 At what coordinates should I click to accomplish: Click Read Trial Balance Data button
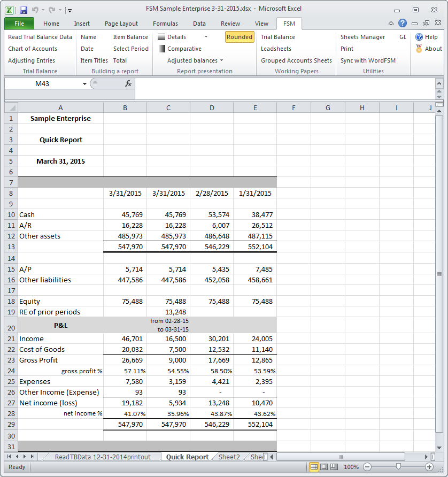pyautogui.click(x=40, y=37)
